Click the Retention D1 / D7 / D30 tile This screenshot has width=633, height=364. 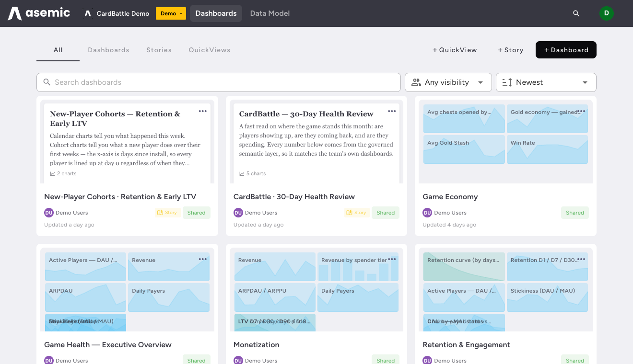[x=547, y=267]
